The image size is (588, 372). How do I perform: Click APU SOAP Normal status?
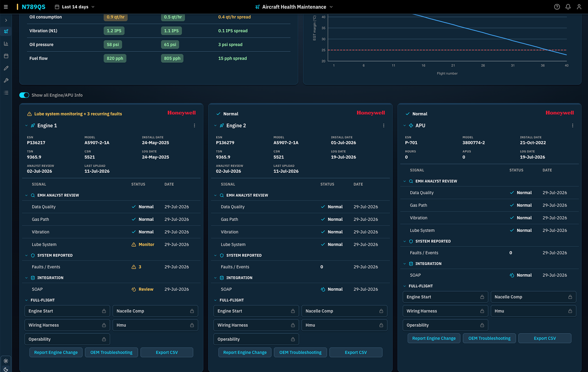521,275
